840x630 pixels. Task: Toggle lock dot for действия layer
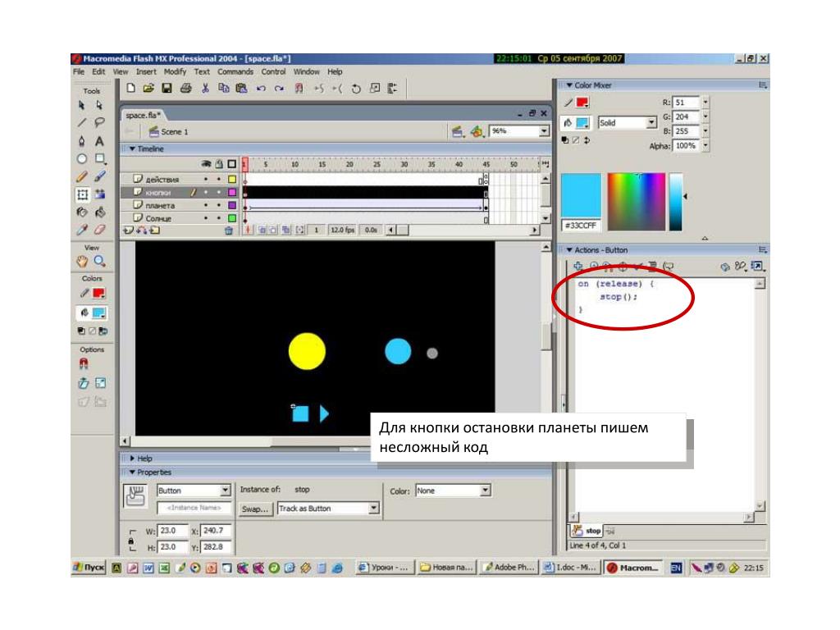[218, 179]
